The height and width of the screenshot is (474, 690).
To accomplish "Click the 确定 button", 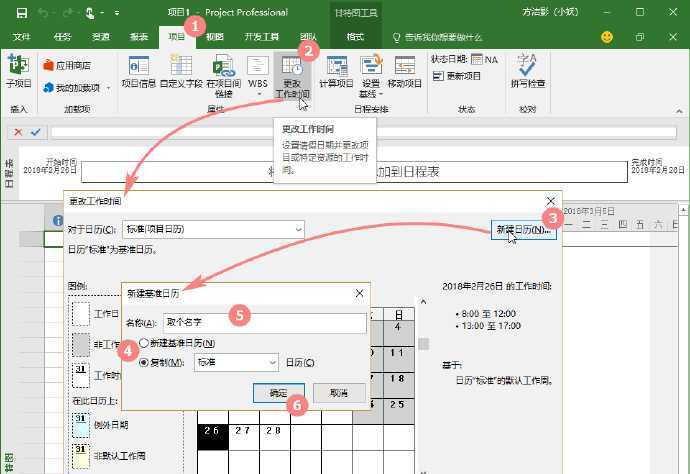I will (279, 393).
